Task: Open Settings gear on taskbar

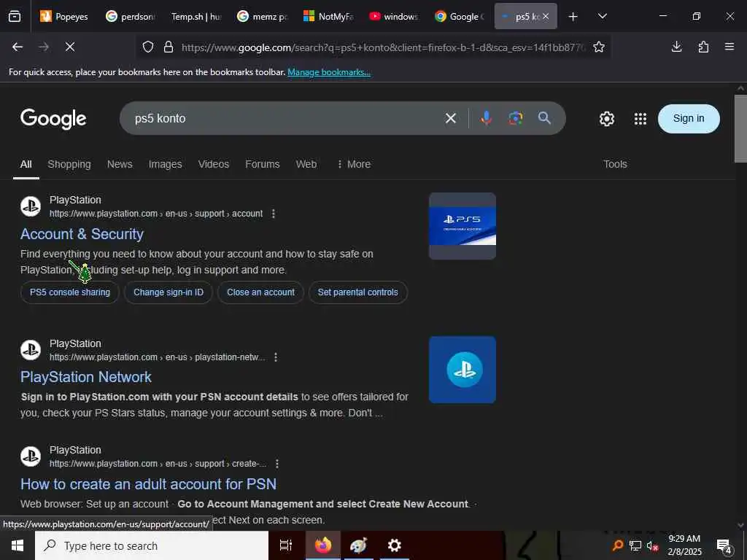Action: 395,545
